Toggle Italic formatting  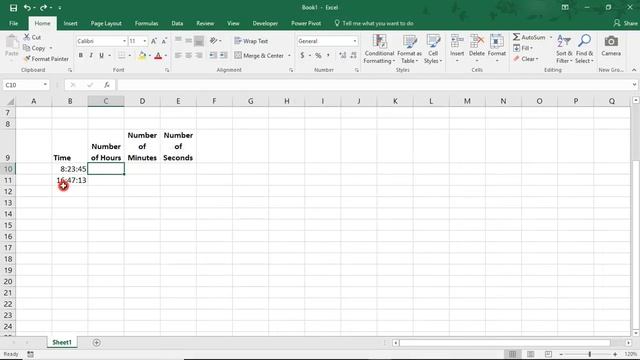coord(91,56)
